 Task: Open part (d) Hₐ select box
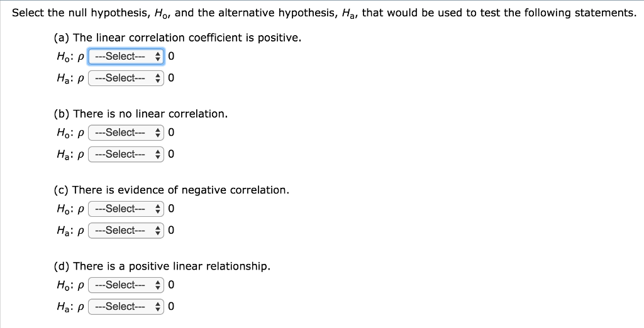(x=126, y=307)
